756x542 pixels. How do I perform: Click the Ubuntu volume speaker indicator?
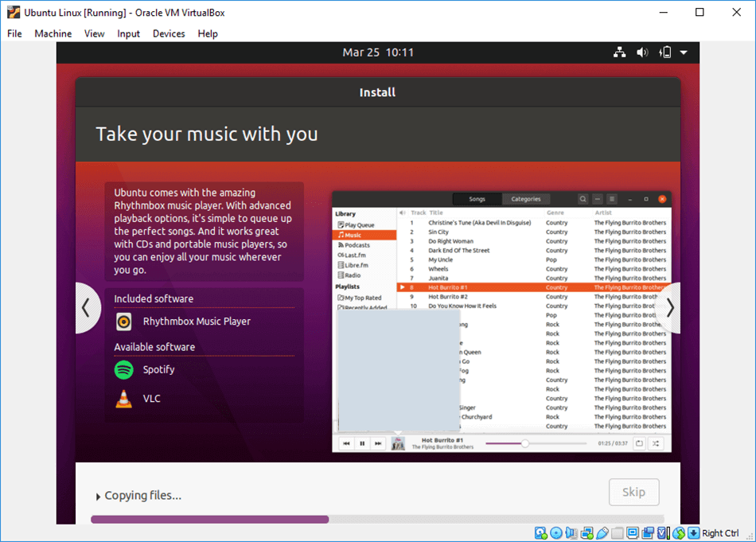pyautogui.click(x=642, y=53)
